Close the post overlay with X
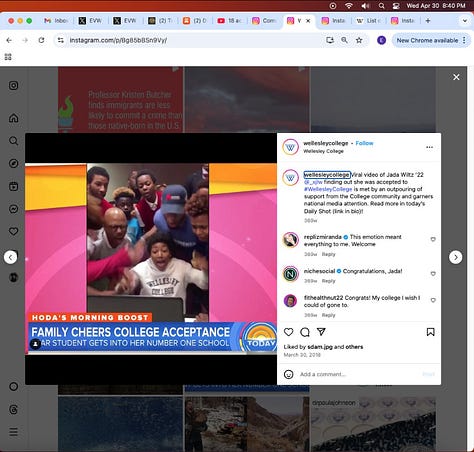The width and height of the screenshot is (474, 452). click(456, 77)
